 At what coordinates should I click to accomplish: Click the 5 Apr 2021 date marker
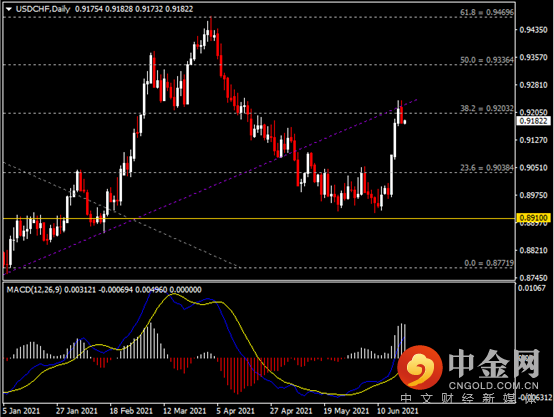point(235,411)
